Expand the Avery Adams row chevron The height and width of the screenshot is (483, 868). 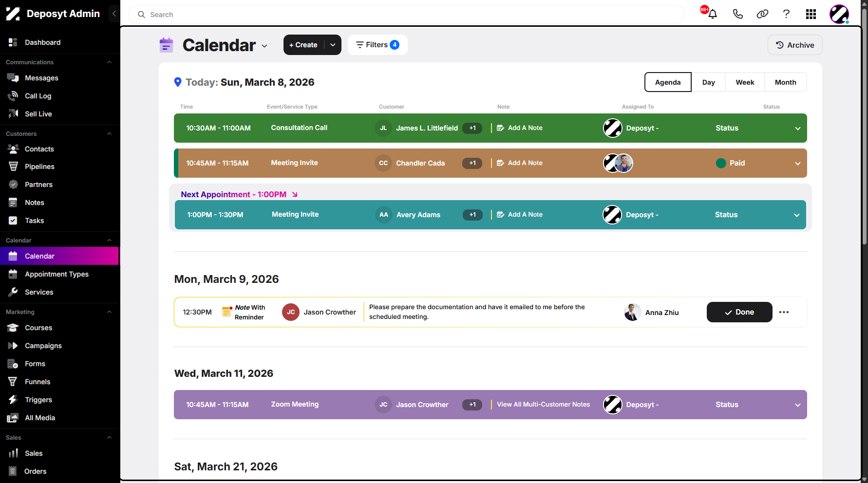[797, 215]
